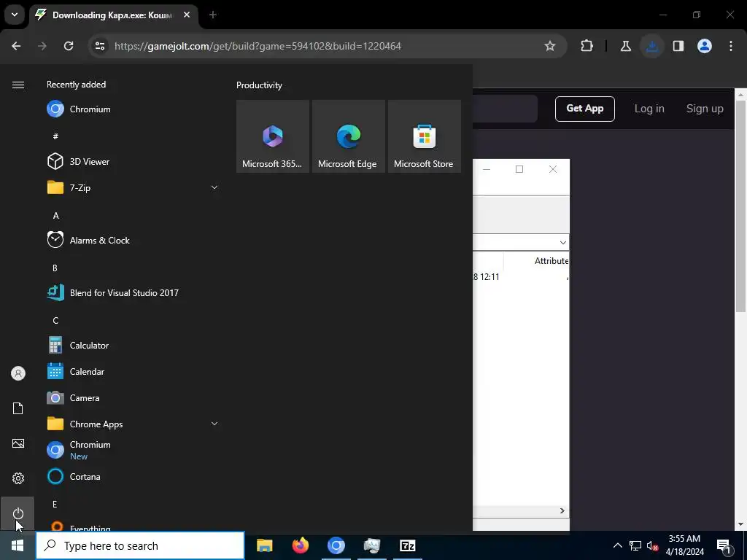The image size is (747, 560).
Task: Go back in browser
Action: pos(16,46)
